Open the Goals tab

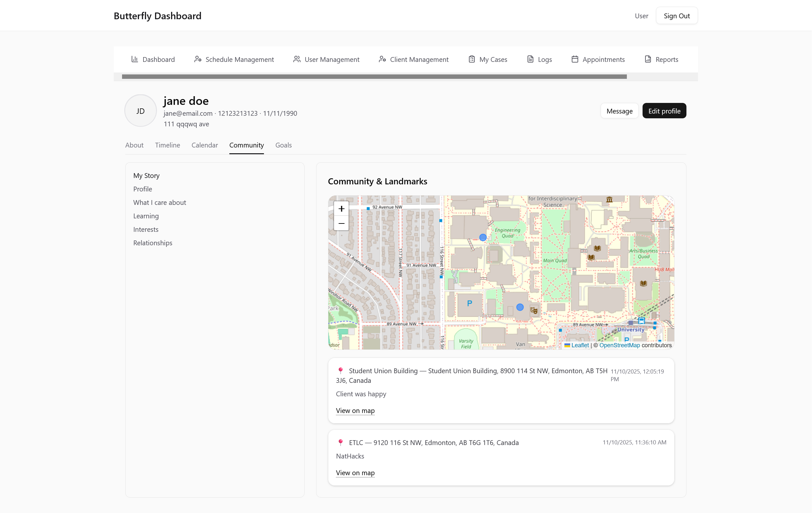(283, 145)
